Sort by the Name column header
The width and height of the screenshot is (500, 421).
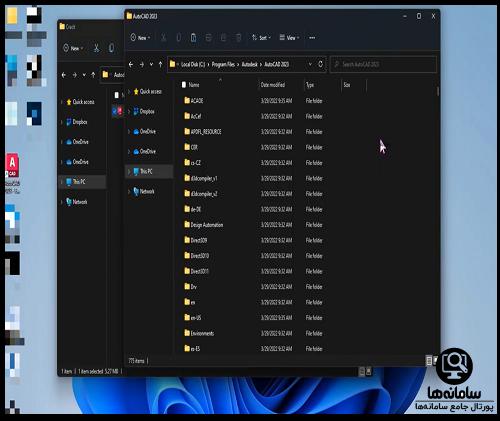pos(194,85)
